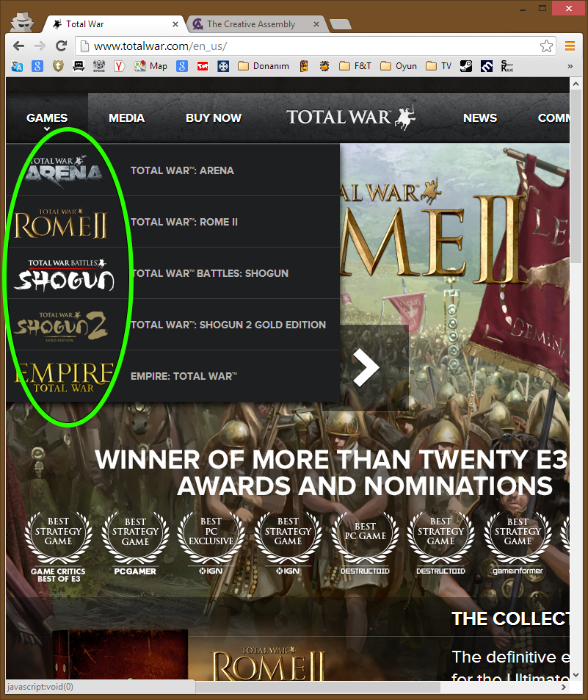Open the BUY NOW menu

click(x=213, y=118)
